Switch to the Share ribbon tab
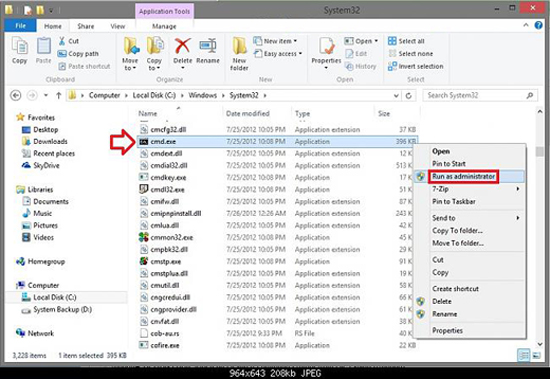This screenshot has width=550, height=379. tap(86, 26)
